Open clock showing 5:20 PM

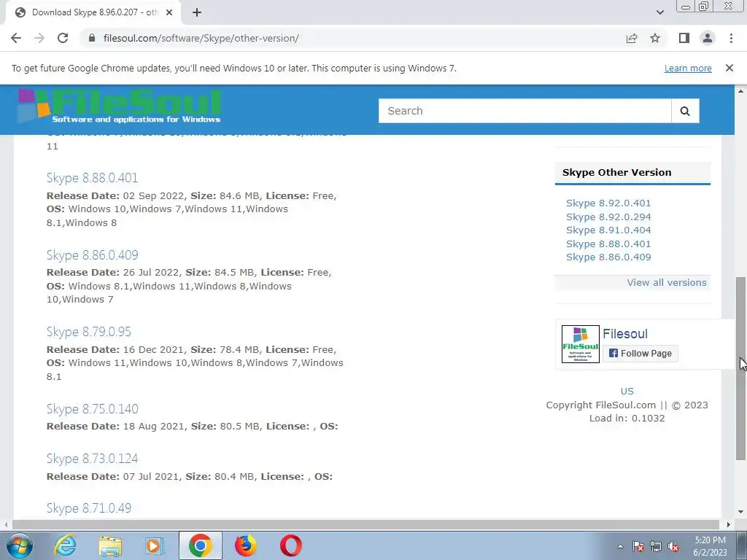710,546
